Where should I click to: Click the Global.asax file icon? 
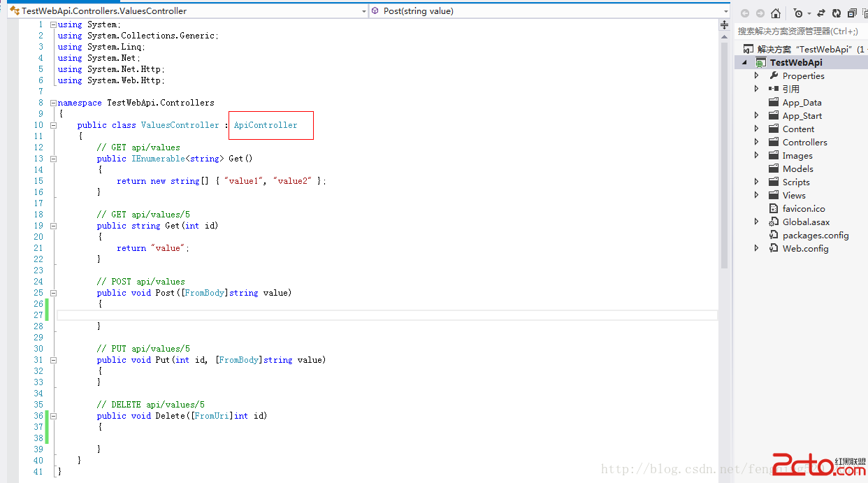click(774, 222)
